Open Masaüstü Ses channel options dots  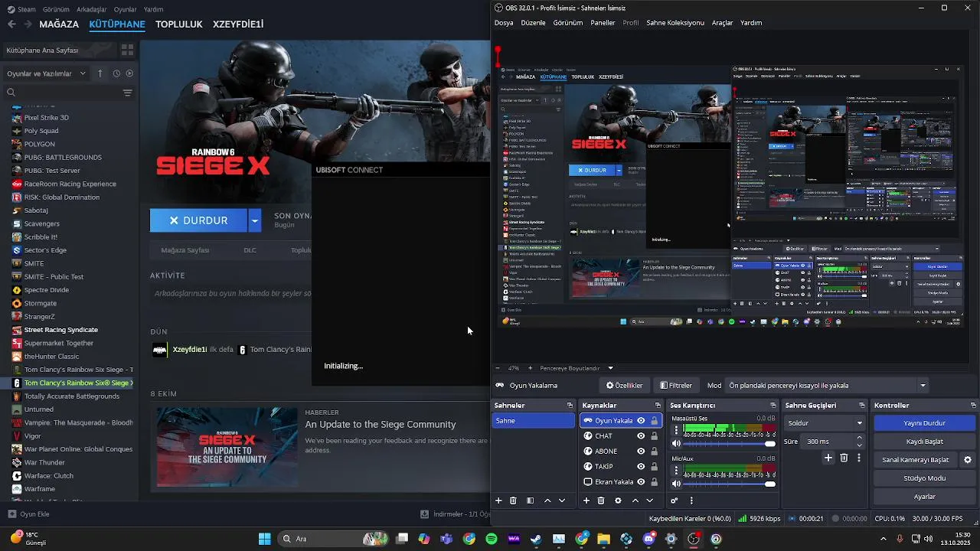[676, 431]
